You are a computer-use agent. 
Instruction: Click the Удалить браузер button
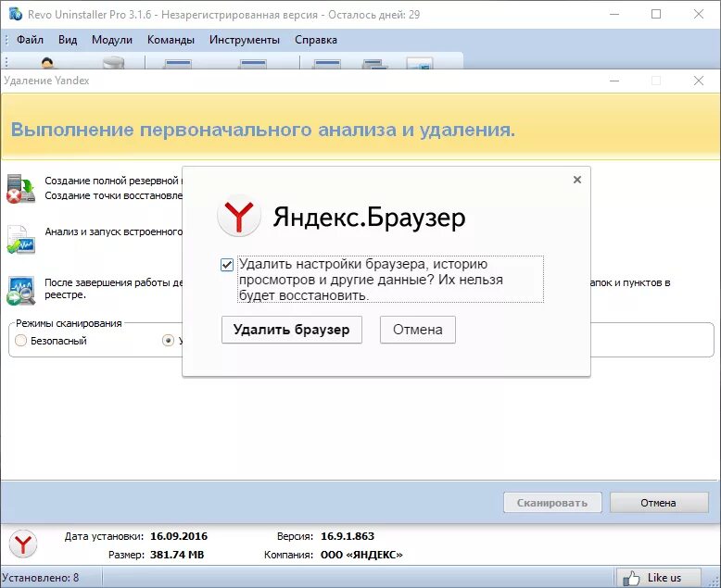[x=292, y=330]
